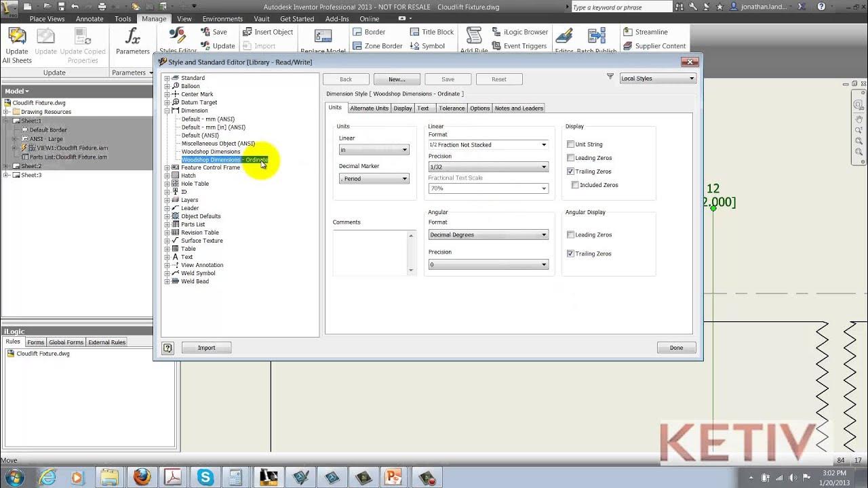This screenshot has width=868, height=488.
Task: Uncheck Trailing Zeros under Angular Display
Action: [x=570, y=253]
